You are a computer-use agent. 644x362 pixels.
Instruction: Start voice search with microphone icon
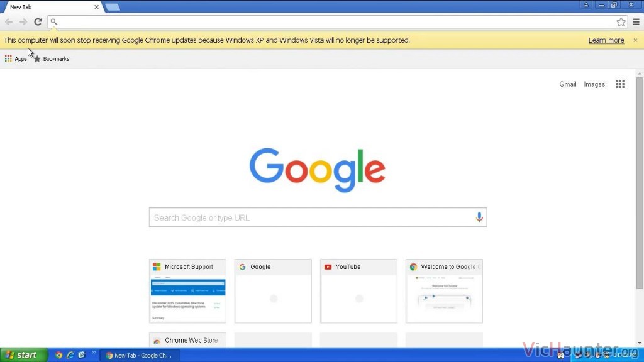(479, 217)
